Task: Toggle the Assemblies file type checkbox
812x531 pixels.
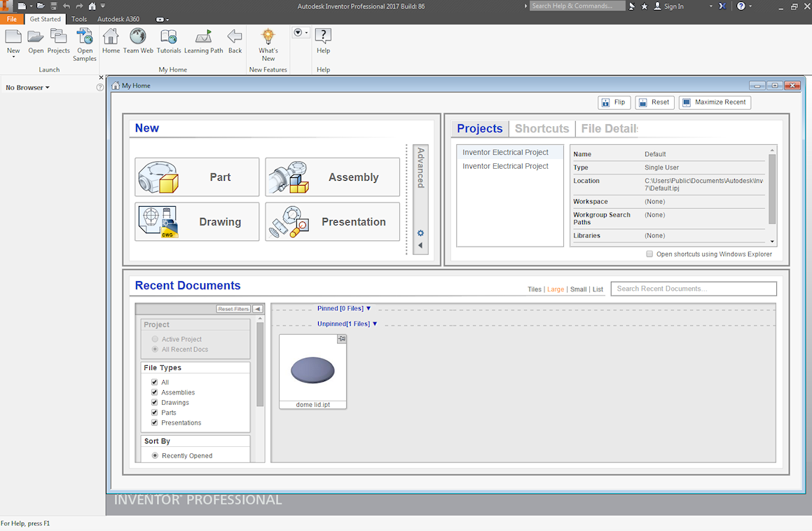Action: 154,392
